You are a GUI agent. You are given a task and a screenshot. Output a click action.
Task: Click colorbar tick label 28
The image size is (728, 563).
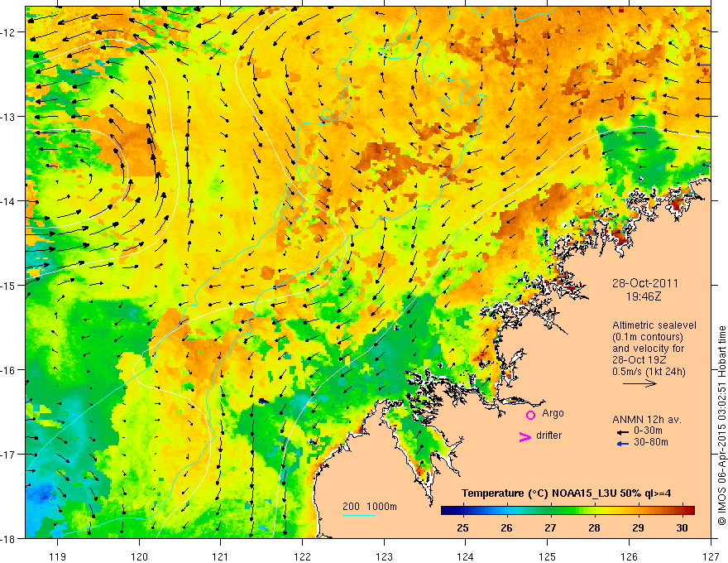[x=594, y=528]
